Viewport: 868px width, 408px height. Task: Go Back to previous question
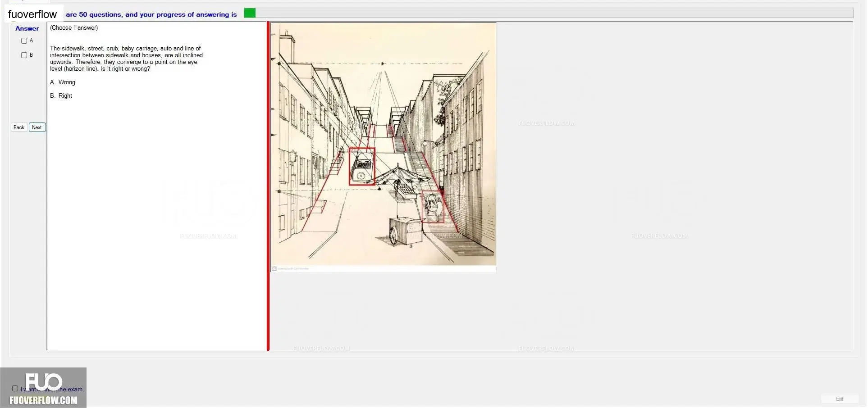[19, 127]
